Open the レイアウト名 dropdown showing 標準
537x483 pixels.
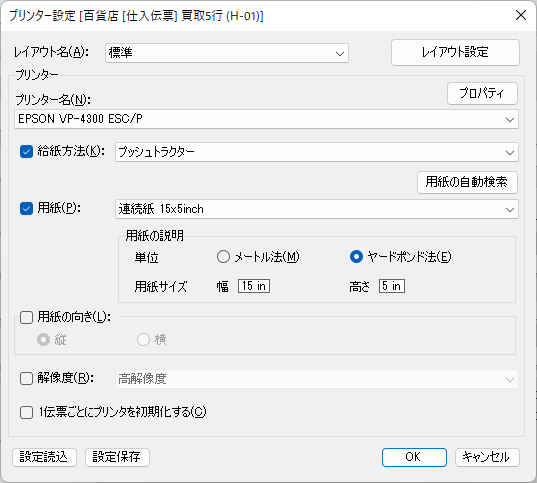(x=227, y=53)
